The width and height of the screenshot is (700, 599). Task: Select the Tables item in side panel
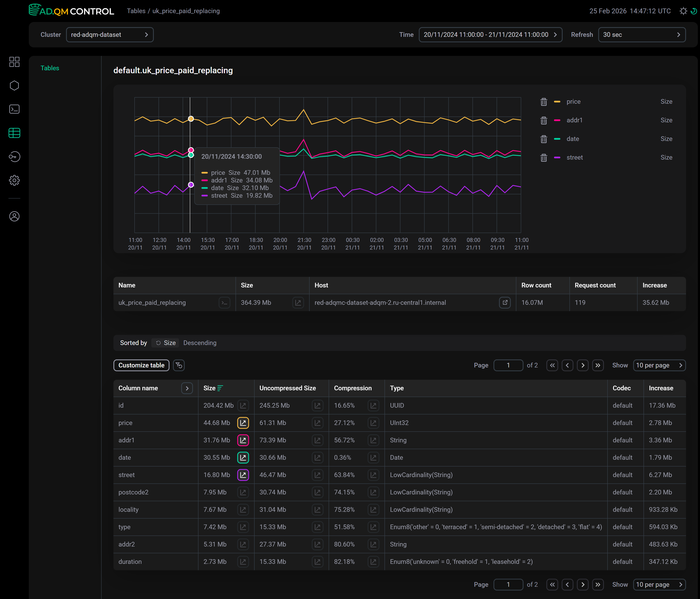pos(50,68)
